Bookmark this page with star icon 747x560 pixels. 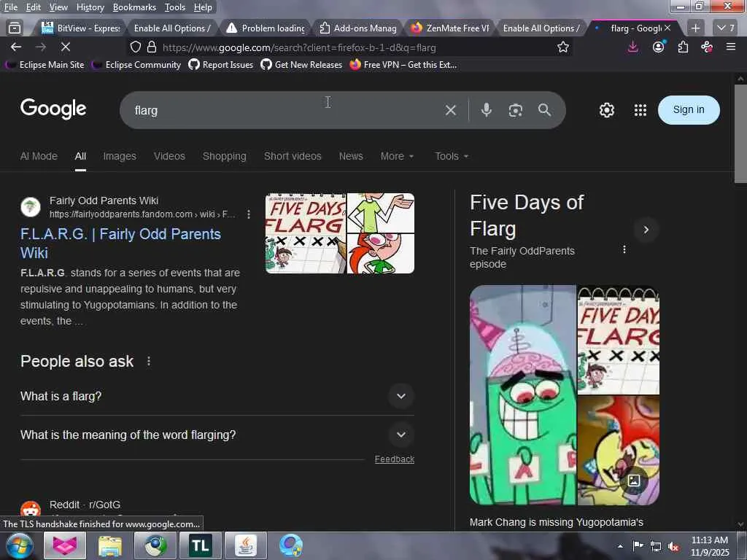[x=563, y=47]
